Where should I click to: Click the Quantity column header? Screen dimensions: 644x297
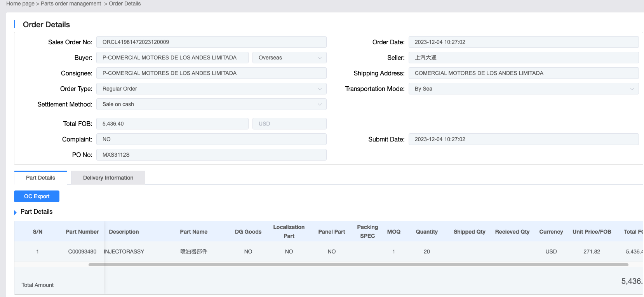pos(426,232)
